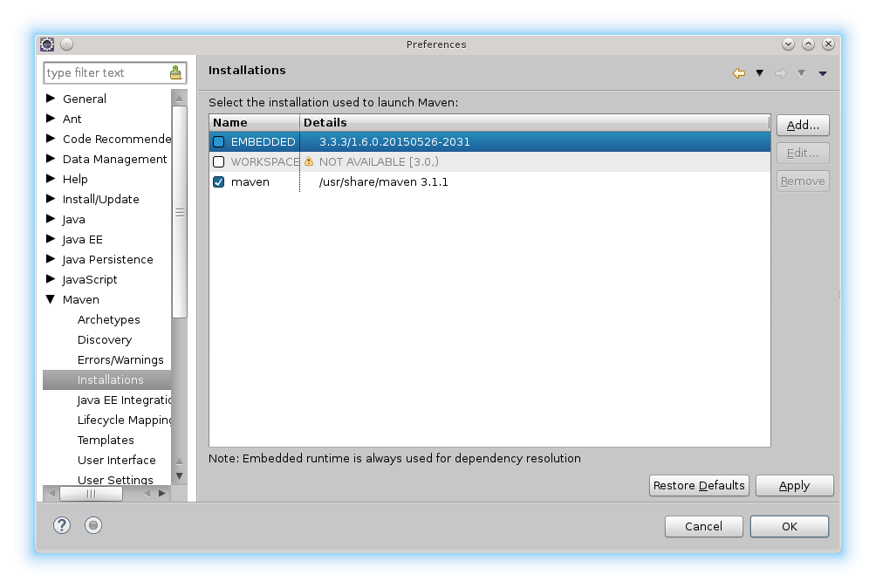Click the tree scroll up arrow
Viewport: 876px width, 588px height.
[x=180, y=98]
